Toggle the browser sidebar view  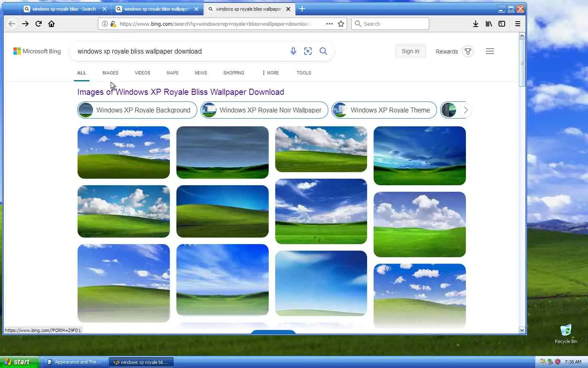click(502, 24)
